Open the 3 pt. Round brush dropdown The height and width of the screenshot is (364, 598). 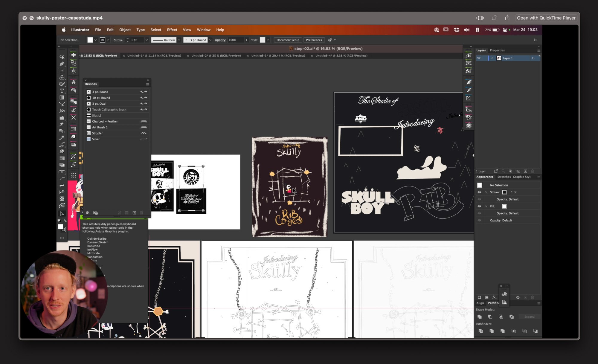coord(210,40)
